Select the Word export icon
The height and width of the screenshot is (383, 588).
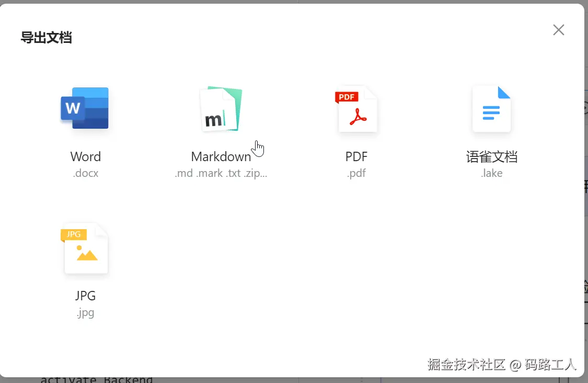point(85,108)
